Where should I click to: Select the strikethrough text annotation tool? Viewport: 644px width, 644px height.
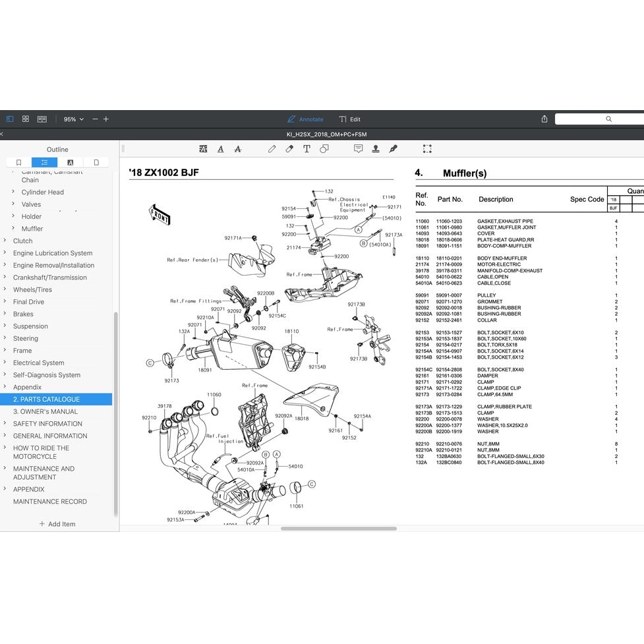(238, 149)
